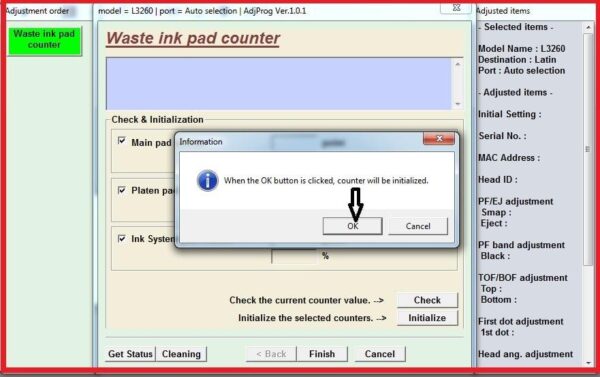Click 'Black :' under PF band adjustment

tap(496, 256)
